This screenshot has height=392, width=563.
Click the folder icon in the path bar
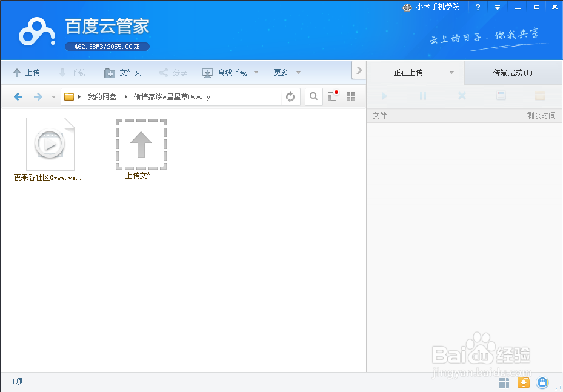pyautogui.click(x=69, y=96)
